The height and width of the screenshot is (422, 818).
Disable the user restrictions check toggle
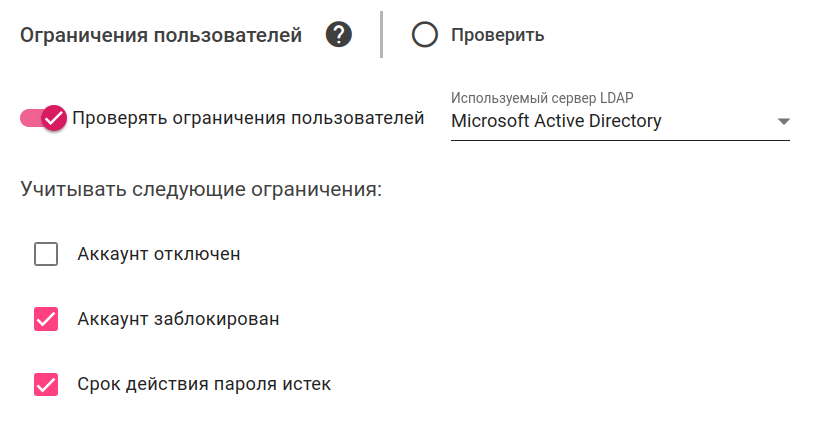(43, 118)
